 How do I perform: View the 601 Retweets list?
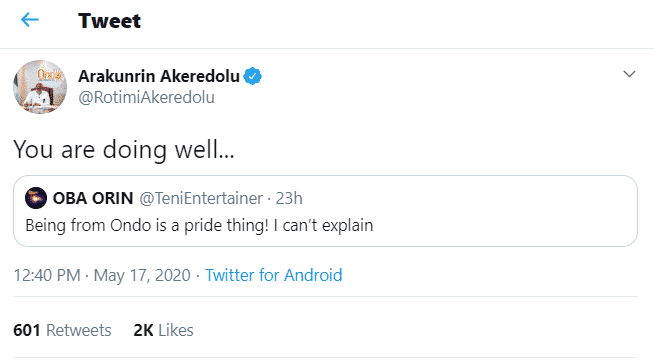(62, 330)
